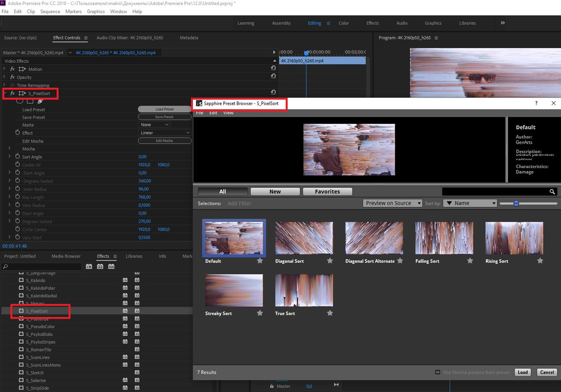Open Program monitor panel menu
Screen dimensions: 561x392
tap(436, 38)
